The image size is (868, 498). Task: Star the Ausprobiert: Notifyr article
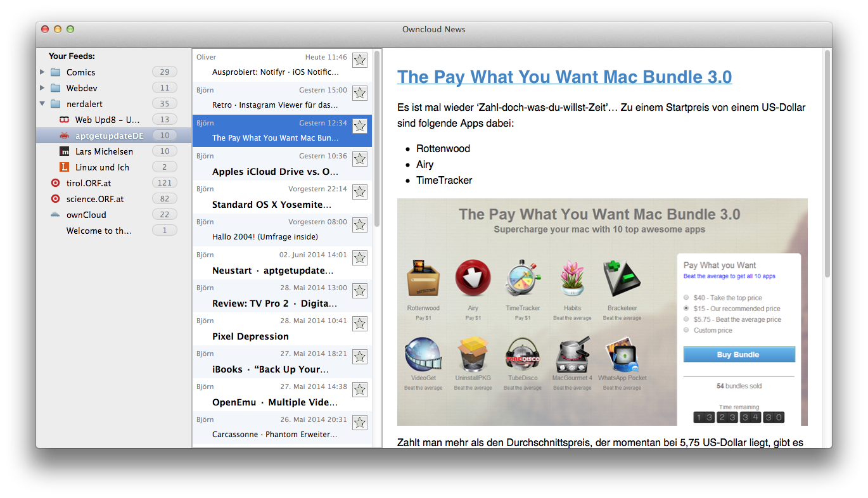[359, 60]
